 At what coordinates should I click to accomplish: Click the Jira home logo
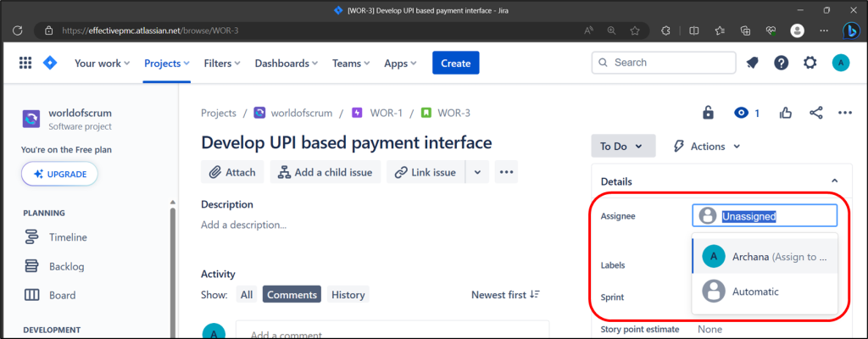(x=50, y=63)
